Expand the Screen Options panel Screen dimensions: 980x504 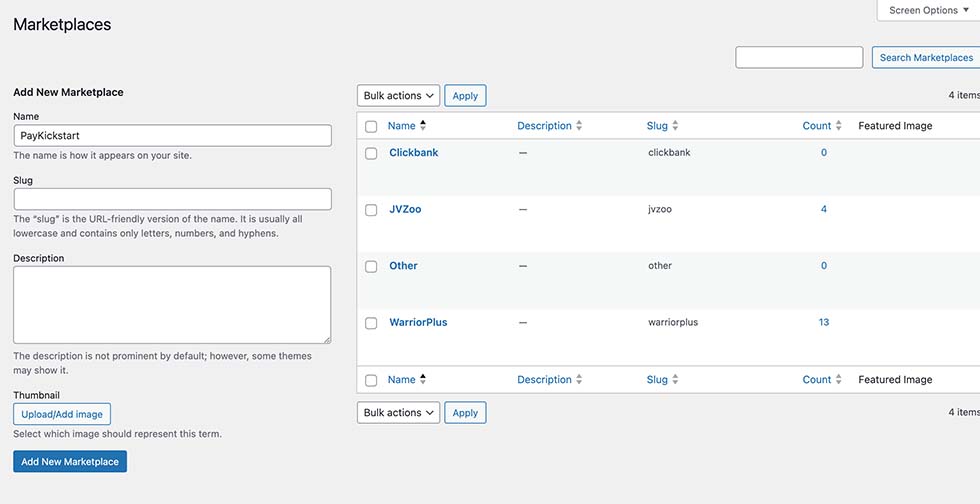(929, 10)
